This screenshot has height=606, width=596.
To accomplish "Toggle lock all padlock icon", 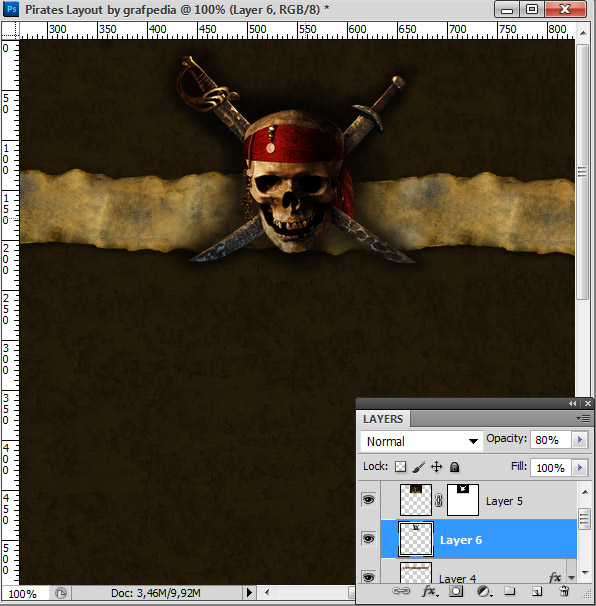I will (455, 467).
